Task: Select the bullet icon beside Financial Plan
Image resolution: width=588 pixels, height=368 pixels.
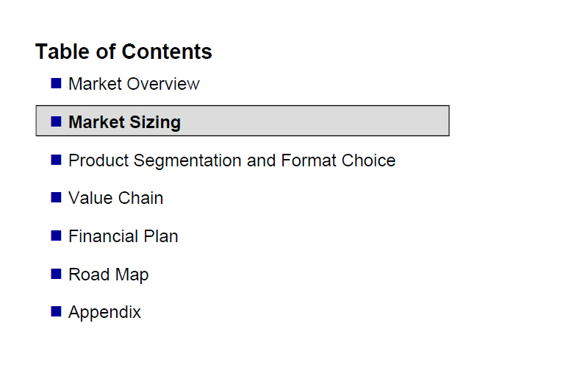Action: 56,236
